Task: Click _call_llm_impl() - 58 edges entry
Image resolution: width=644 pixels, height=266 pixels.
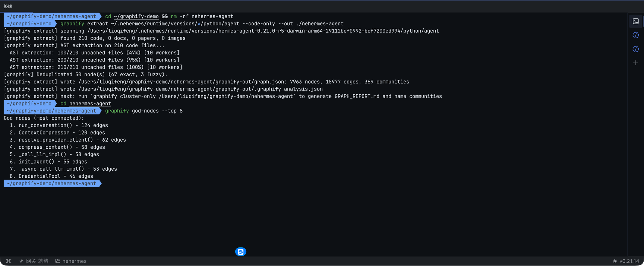Action: [x=54, y=155]
